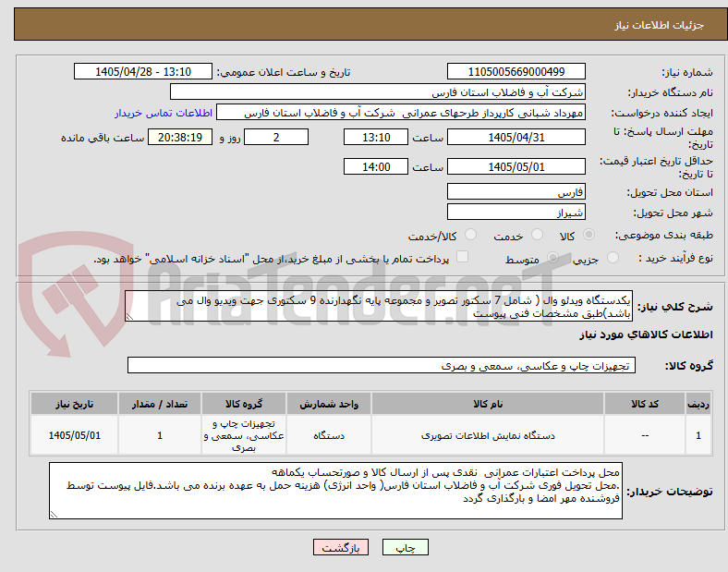Click price validity date 1405/05/01 field

coord(516,166)
